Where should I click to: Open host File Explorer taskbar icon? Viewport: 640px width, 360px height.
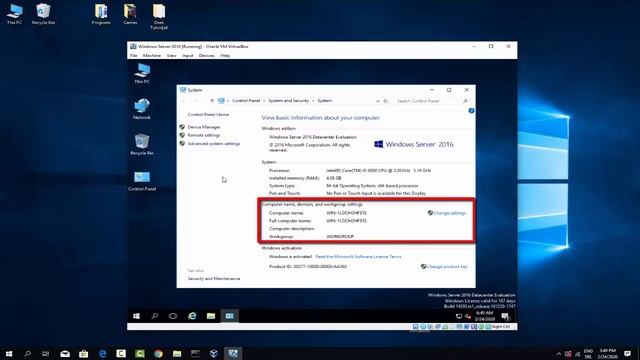(177, 353)
